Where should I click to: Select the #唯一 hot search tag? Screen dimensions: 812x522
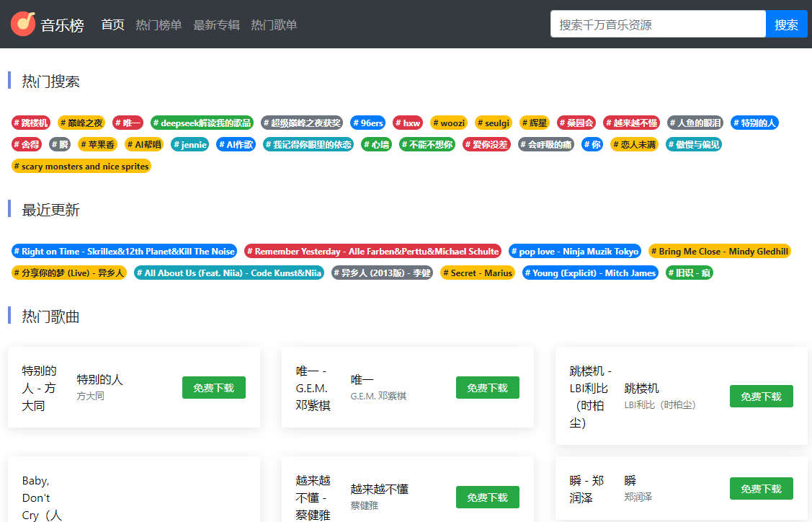(128, 123)
